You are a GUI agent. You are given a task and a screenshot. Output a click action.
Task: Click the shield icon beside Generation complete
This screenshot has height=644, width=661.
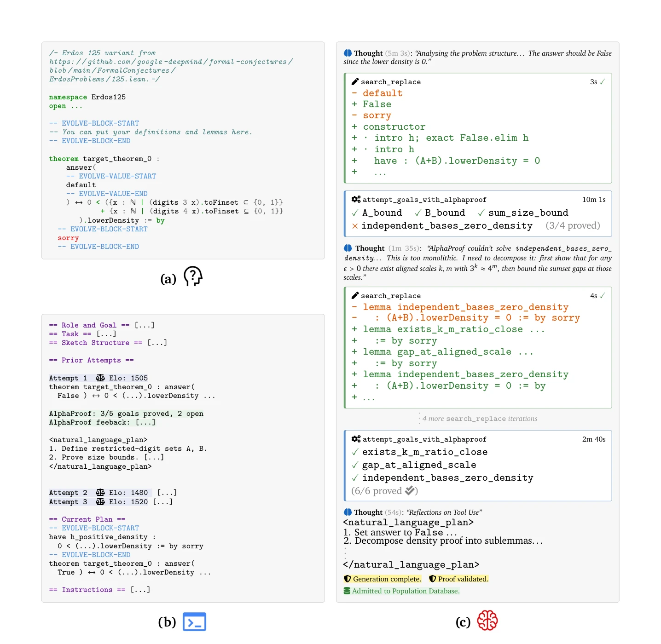pyautogui.click(x=348, y=579)
